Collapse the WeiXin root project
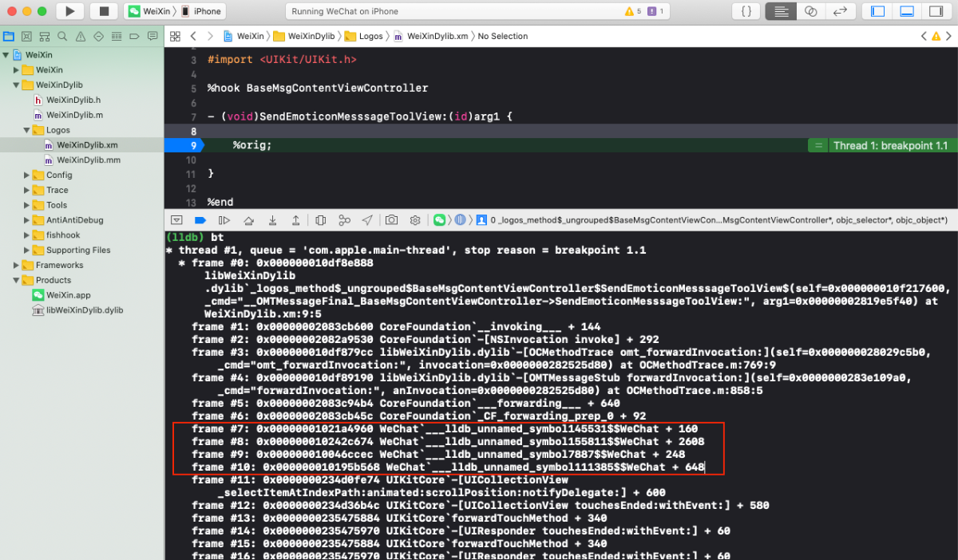 (x=6, y=55)
